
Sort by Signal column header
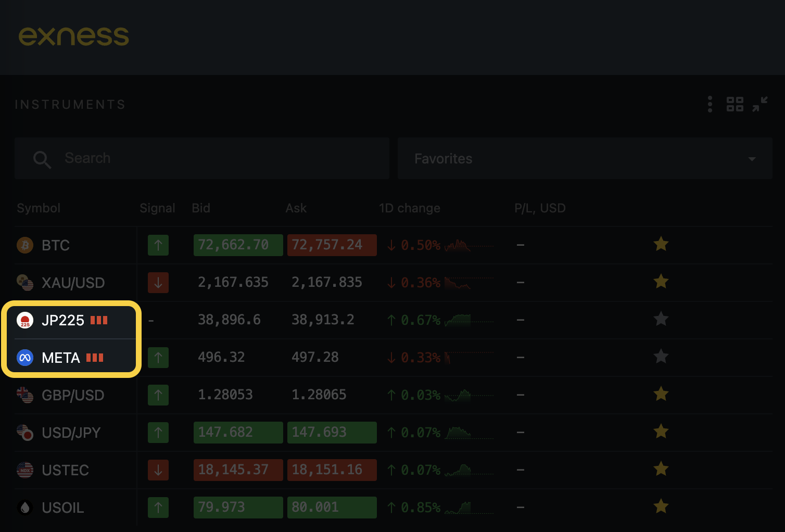157,208
